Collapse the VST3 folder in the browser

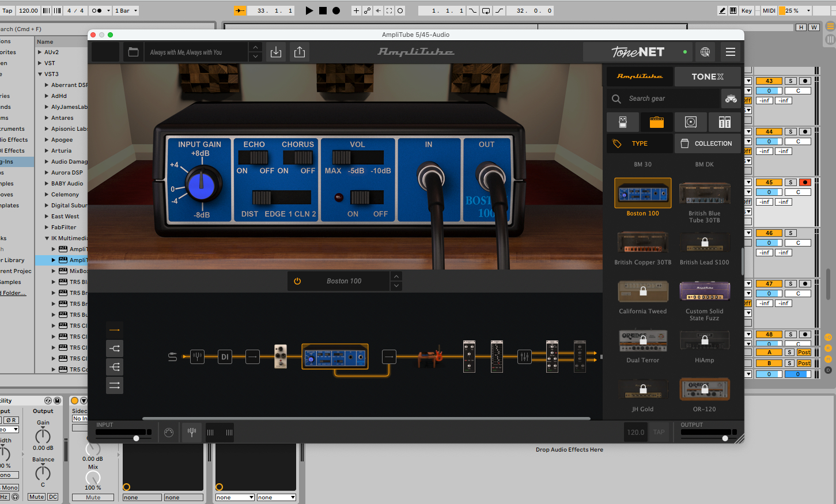(x=40, y=74)
